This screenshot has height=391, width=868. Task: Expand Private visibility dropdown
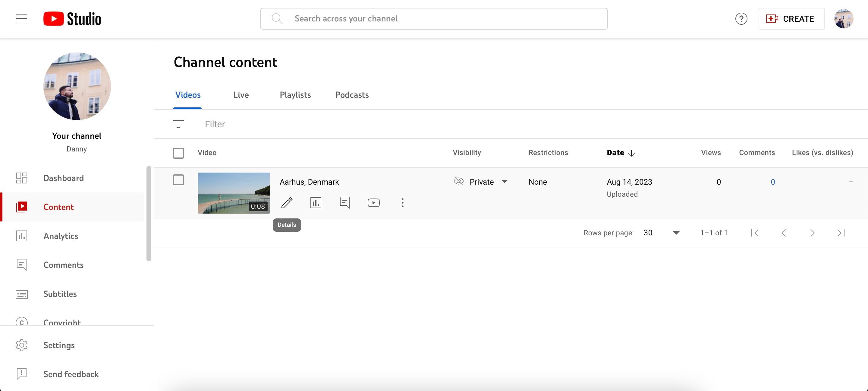click(504, 182)
